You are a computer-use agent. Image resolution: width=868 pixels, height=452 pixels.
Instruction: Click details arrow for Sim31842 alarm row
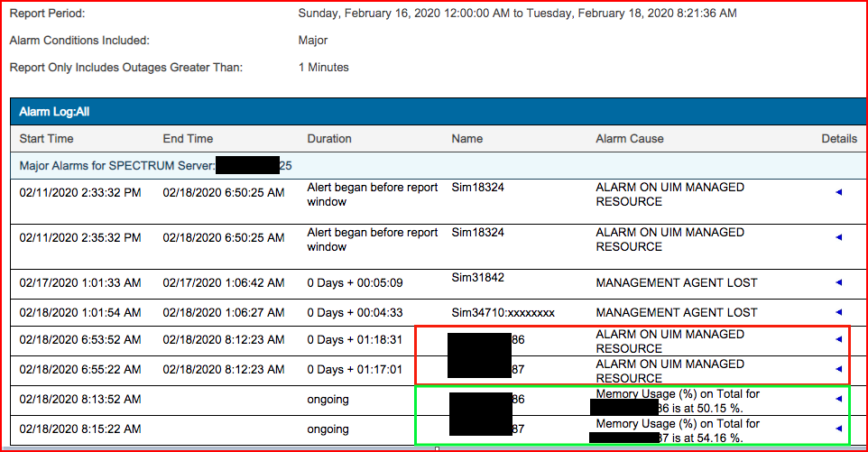pyautogui.click(x=839, y=282)
